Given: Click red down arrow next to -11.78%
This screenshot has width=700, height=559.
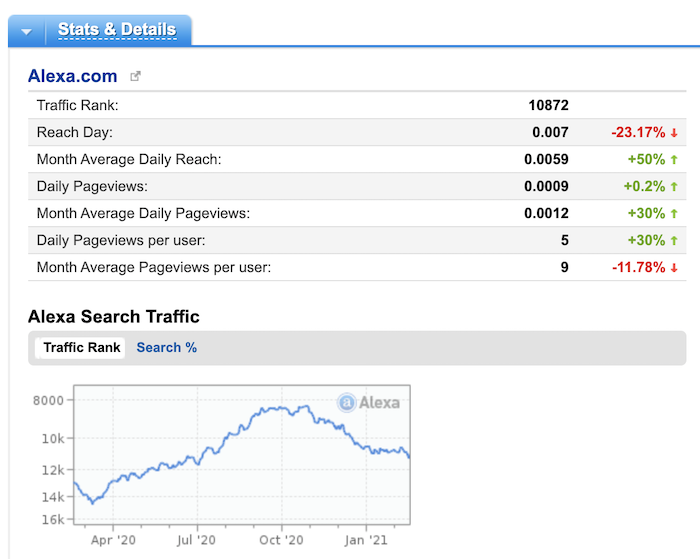Looking at the screenshot, I should (x=674, y=267).
